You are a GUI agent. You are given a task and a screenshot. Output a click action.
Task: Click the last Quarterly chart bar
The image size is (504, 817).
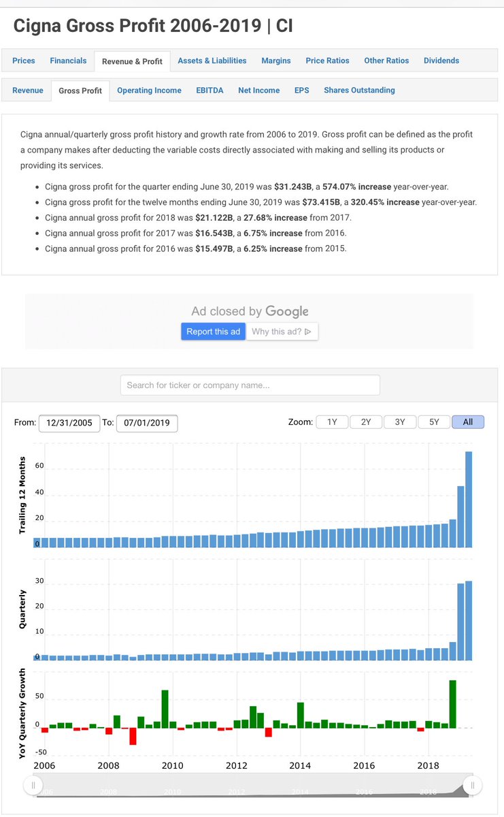pyautogui.click(x=469, y=620)
